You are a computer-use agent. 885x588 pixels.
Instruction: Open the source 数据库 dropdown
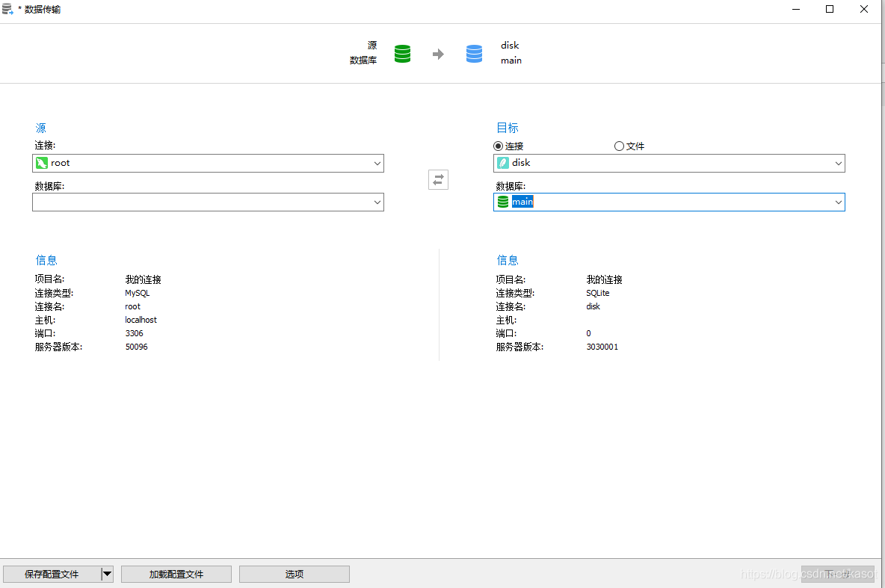[x=377, y=202]
